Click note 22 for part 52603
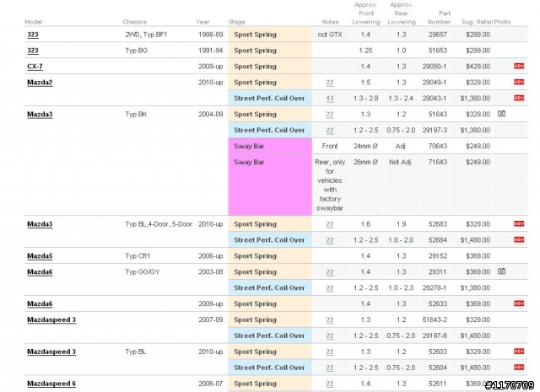This screenshot has width=540, height=392. click(x=330, y=352)
